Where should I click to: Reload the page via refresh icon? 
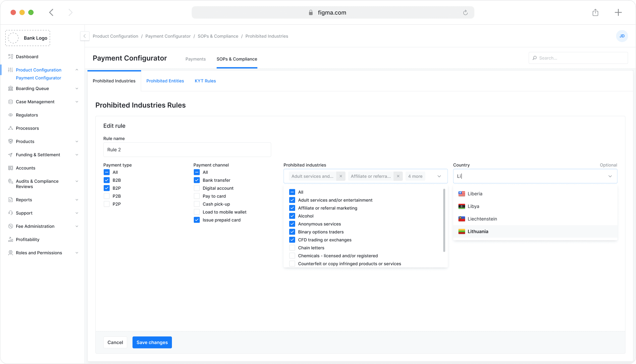[465, 13]
